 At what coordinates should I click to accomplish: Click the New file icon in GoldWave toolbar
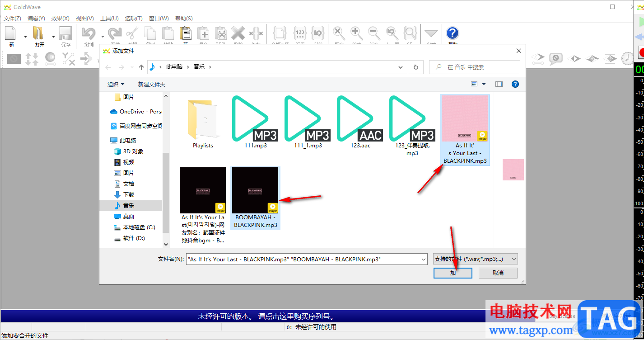11,34
